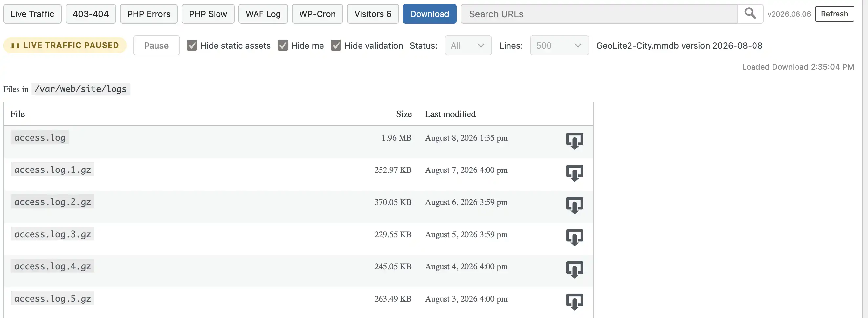Click the v2026.08.06 version label
868x318 pixels.
[789, 14]
